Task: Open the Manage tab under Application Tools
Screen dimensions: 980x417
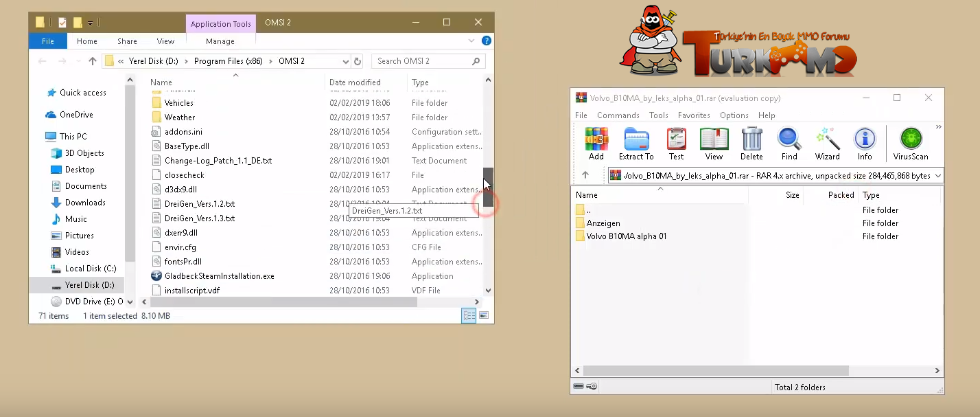Action: click(x=220, y=41)
